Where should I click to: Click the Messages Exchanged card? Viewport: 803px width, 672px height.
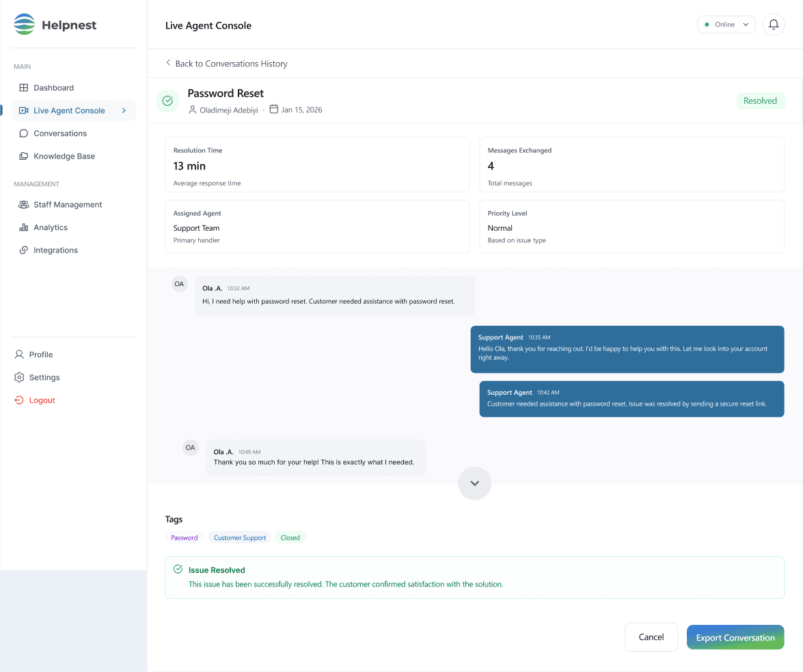pyautogui.click(x=631, y=165)
